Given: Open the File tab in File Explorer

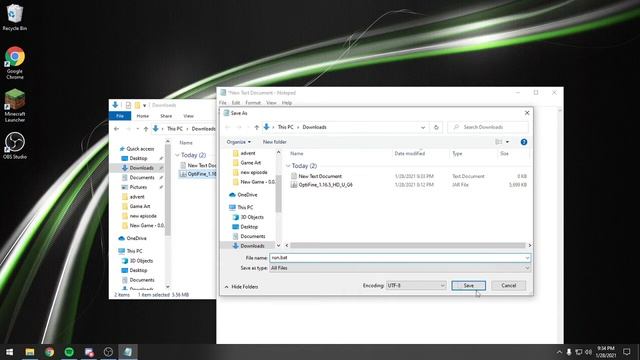Looking at the screenshot, I should 120,116.
